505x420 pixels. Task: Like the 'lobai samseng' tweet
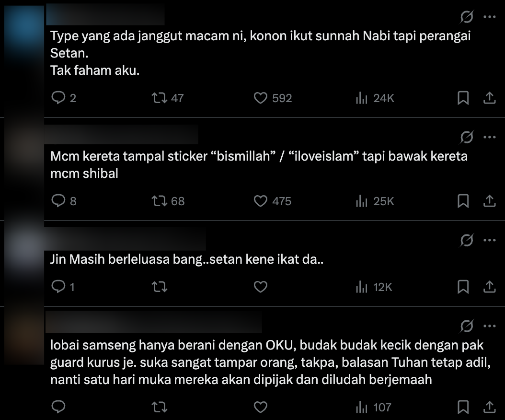point(260,408)
